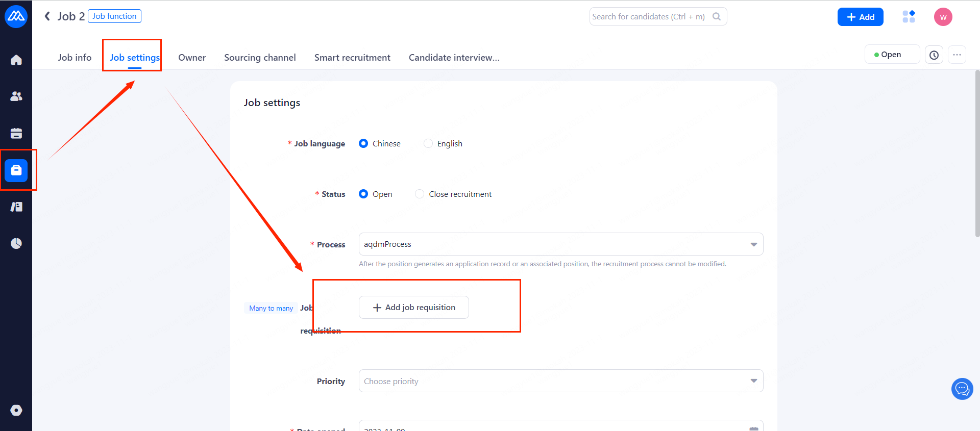Select Chinese as job language

[363, 144]
